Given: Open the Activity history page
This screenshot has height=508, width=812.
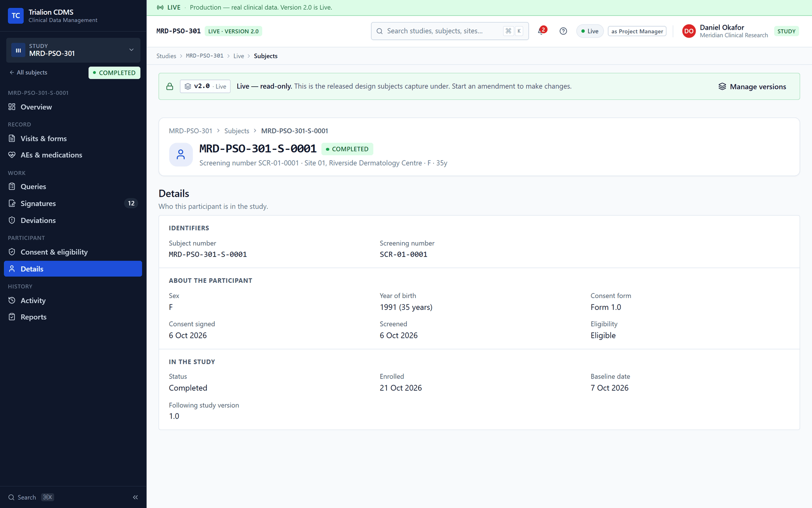Looking at the screenshot, I should (x=73, y=301).
